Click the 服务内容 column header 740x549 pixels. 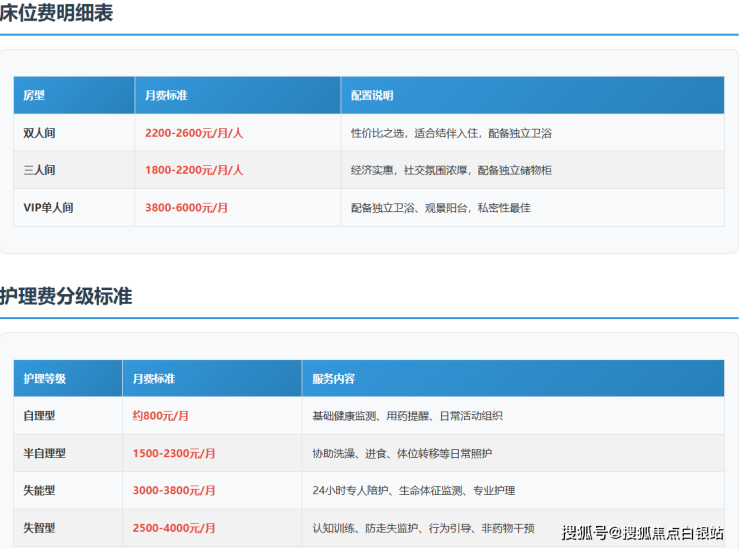tap(333, 379)
